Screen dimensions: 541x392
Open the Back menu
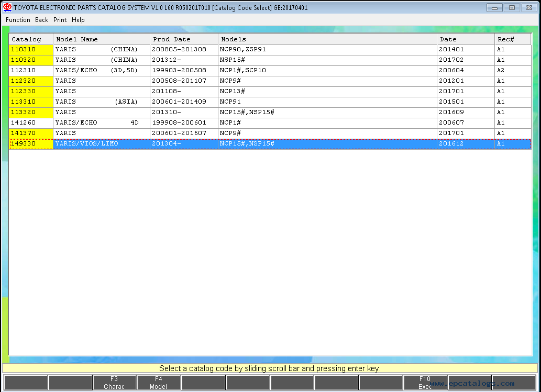click(41, 20)
